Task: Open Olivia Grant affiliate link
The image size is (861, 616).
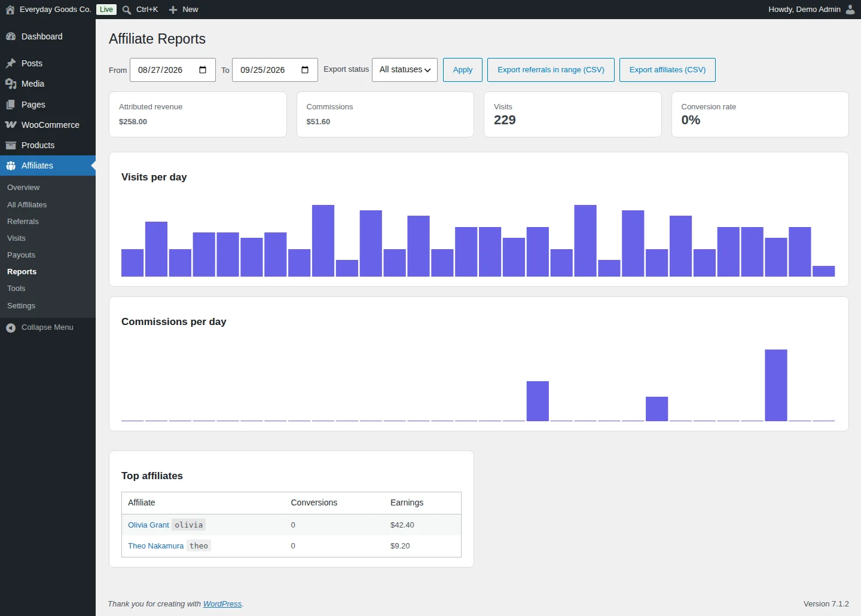Action: pyautogui.click(x=148, y=525)
